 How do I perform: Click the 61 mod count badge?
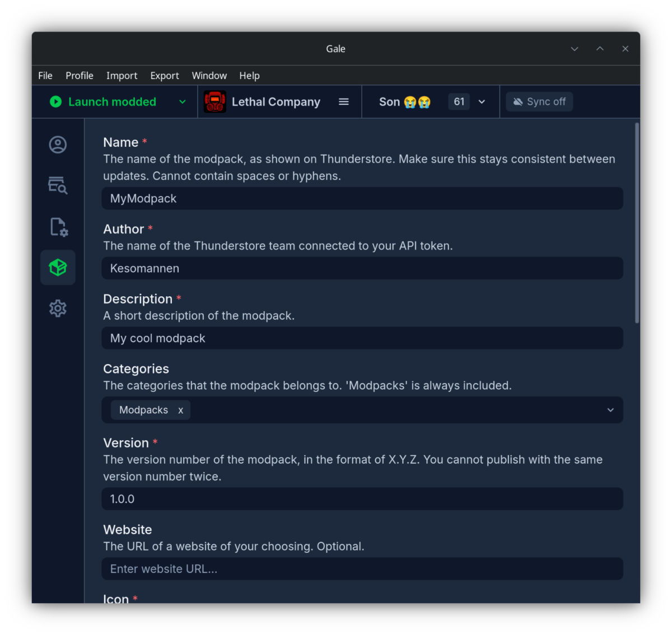(x=459, y=102)
